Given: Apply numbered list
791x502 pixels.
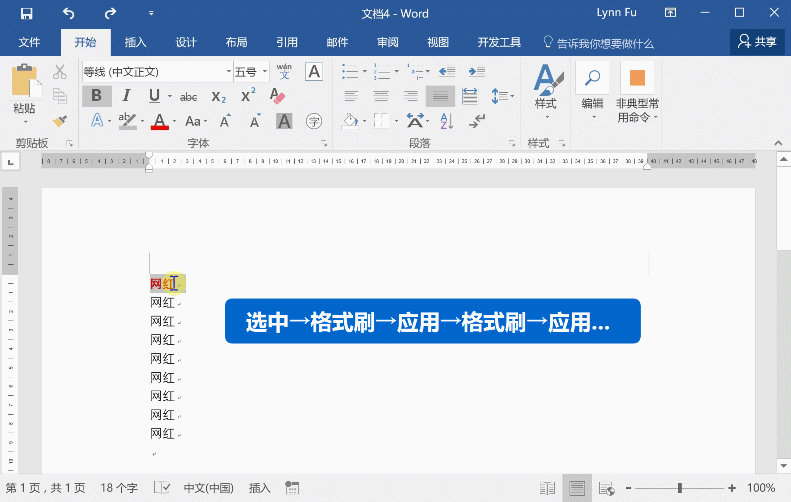Looking at the screenshot, I should point(382,72).
